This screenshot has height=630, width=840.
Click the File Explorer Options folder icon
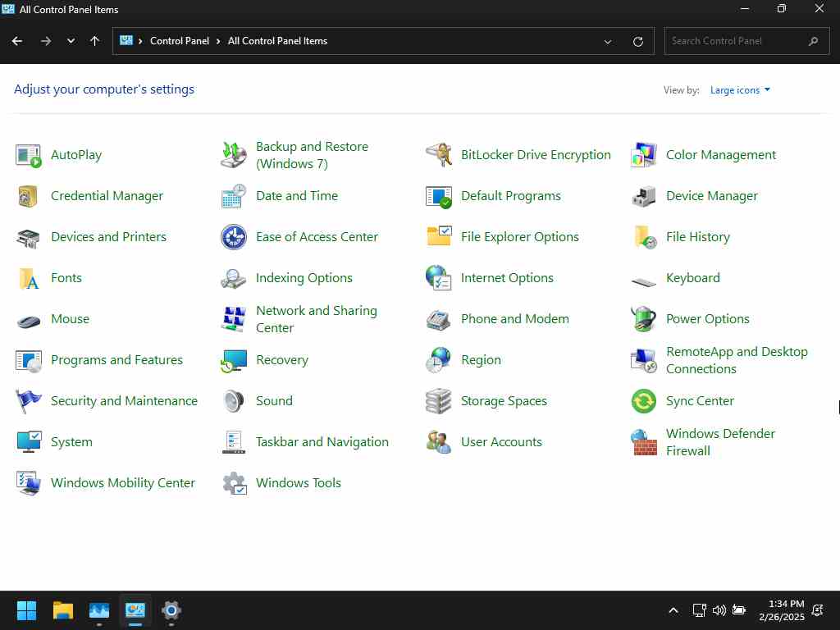point(439,236)
